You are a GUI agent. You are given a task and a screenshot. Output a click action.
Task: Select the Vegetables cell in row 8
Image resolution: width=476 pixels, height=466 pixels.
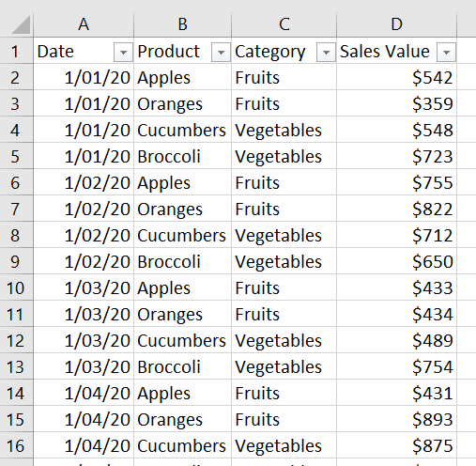click(x=284, y=235)
